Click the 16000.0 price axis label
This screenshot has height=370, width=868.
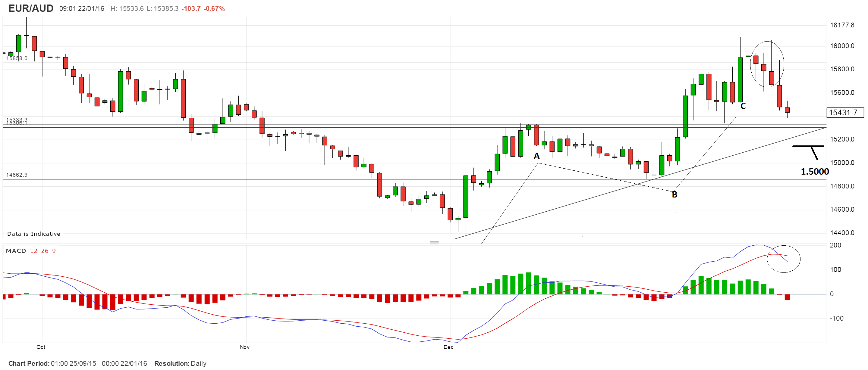click(842, 46)
